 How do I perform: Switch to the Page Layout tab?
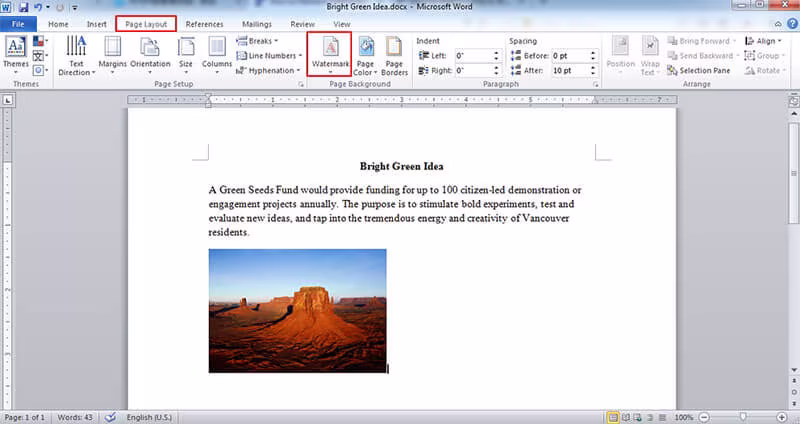[x=146, y=24]
